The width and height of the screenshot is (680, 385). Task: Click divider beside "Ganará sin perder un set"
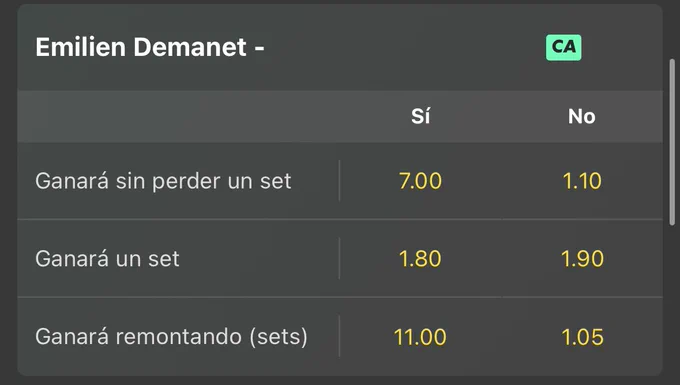click(x=339, y=181)
